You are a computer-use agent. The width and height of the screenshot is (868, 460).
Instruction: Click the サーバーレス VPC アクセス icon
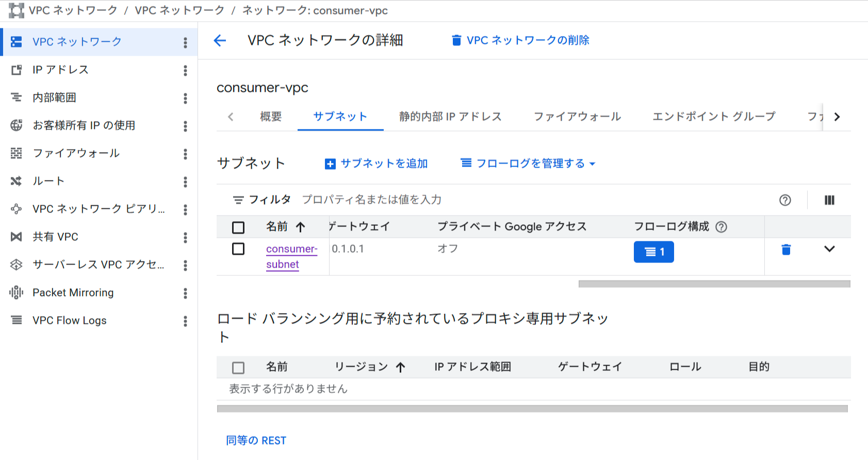(17, 265)
